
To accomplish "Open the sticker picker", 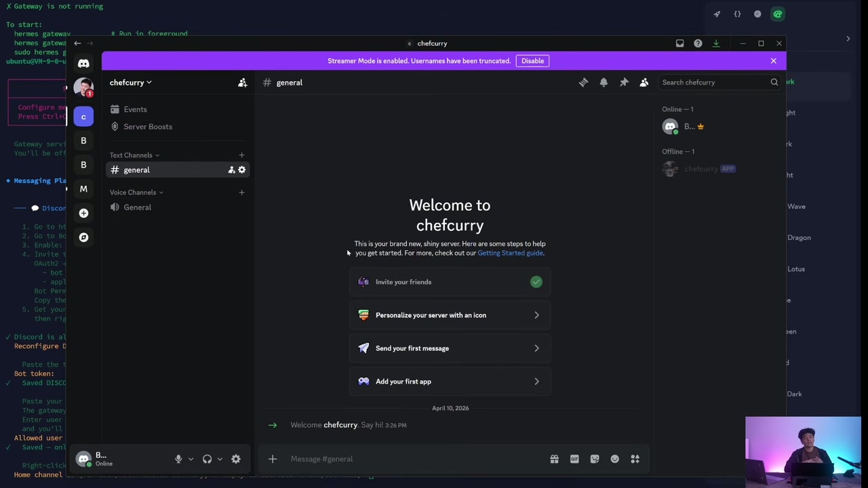I will click(595, 459).
